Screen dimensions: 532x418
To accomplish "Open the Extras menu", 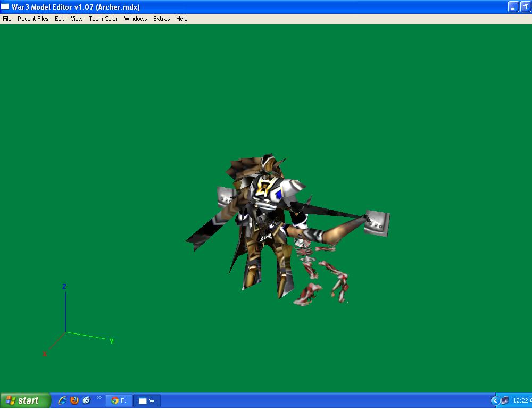I will (x=162, y=19).
